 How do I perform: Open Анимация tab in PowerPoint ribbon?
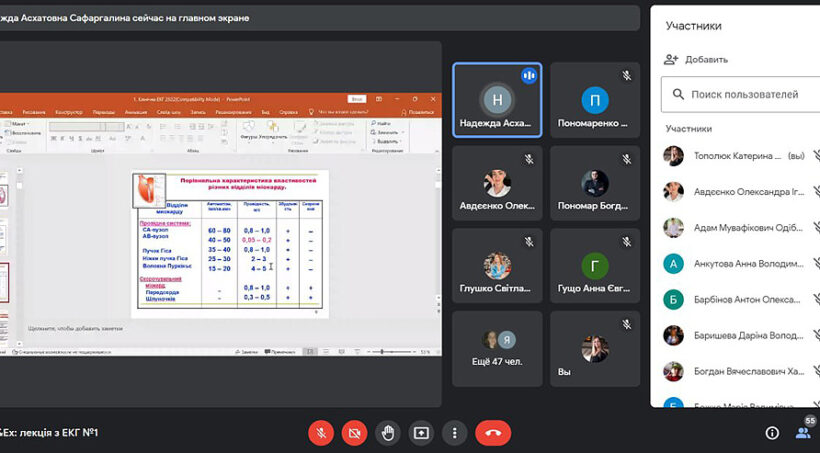(135, 112)
